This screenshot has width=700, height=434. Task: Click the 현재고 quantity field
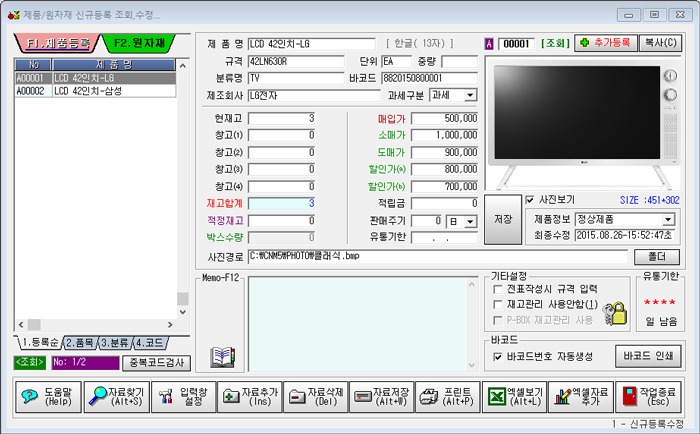tap(282, 118)
